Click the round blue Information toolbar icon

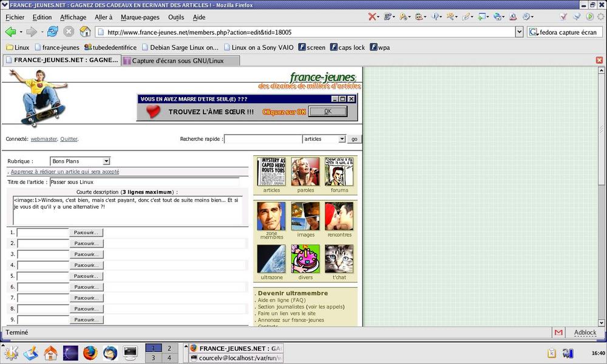[435, 16]
